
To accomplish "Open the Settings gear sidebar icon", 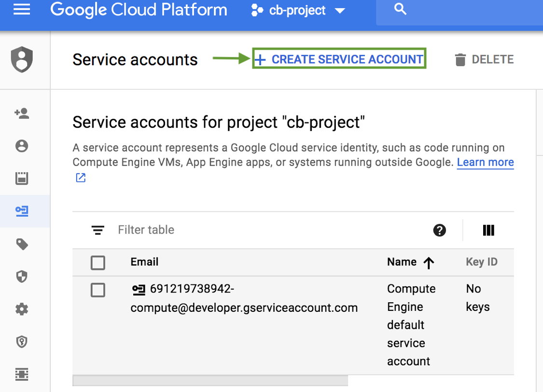I will tap(22, 309).
